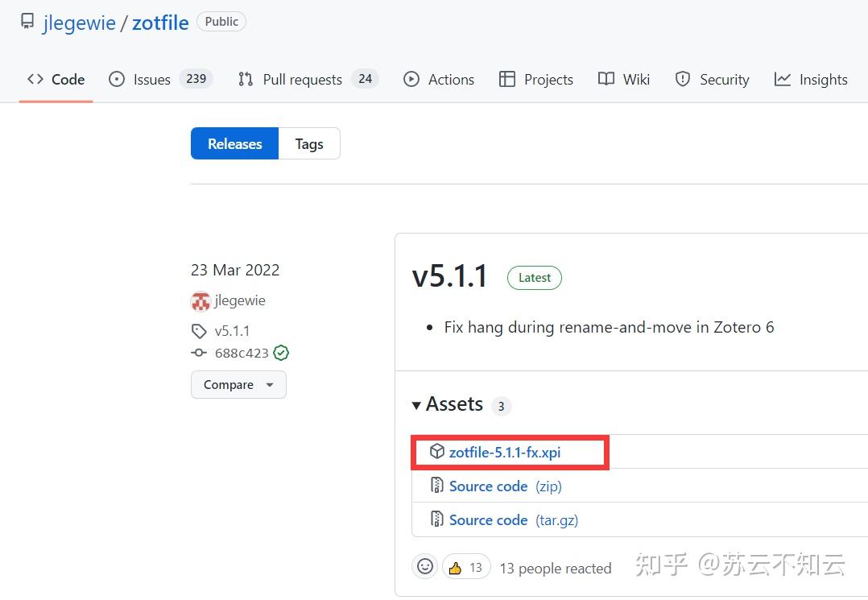The image size is (868, 600).
Task: Open the Compare dropdown
Action: 238,384
